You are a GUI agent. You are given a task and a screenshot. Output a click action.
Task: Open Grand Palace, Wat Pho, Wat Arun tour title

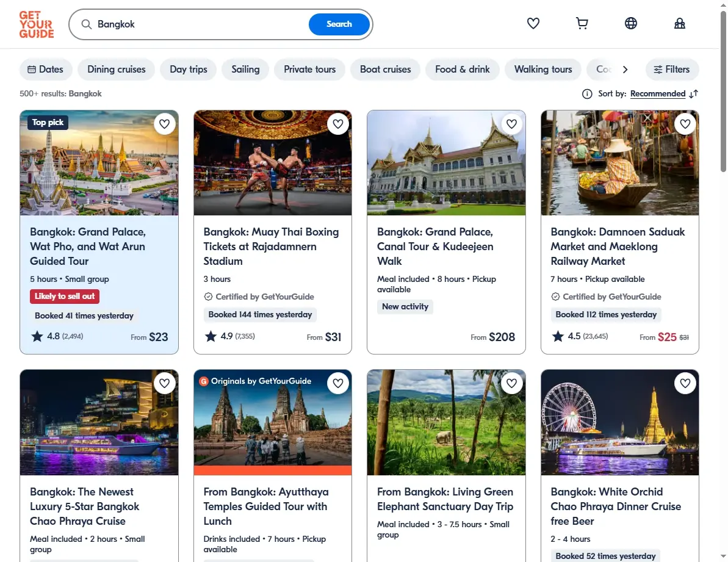click(x=88, y=247)
